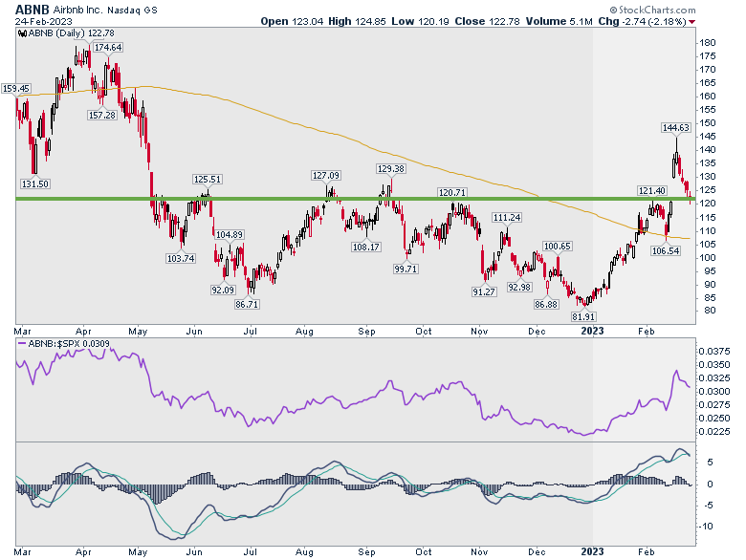Image resolution: width=746 pixels, height=560 pixels.
Task: Click the 106.54 price label
Action: point(666,250)
